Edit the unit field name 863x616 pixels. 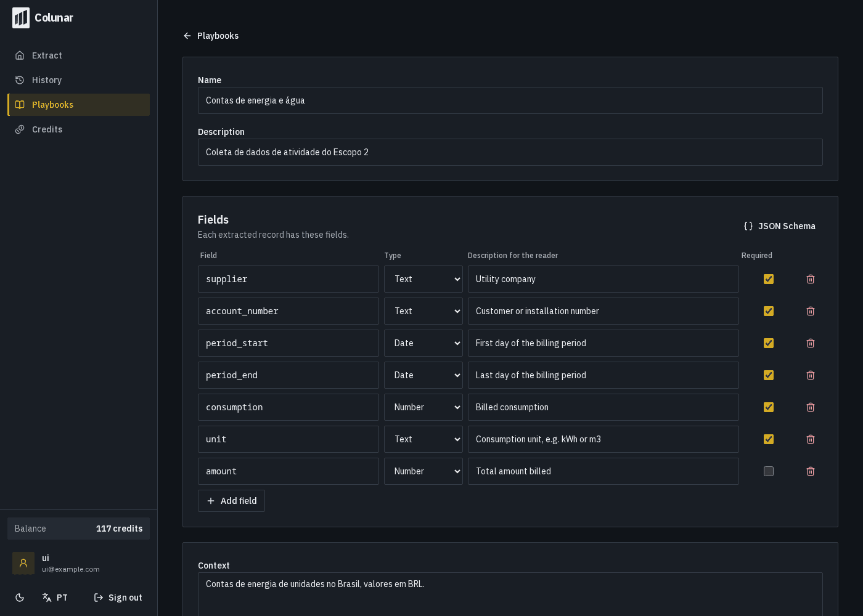tap(288, 439)
